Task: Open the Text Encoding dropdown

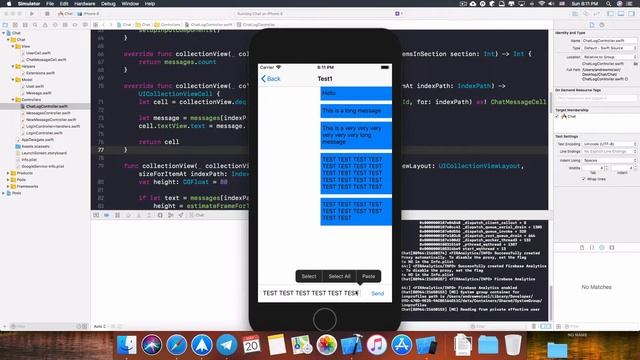Action: pos(609,144)
